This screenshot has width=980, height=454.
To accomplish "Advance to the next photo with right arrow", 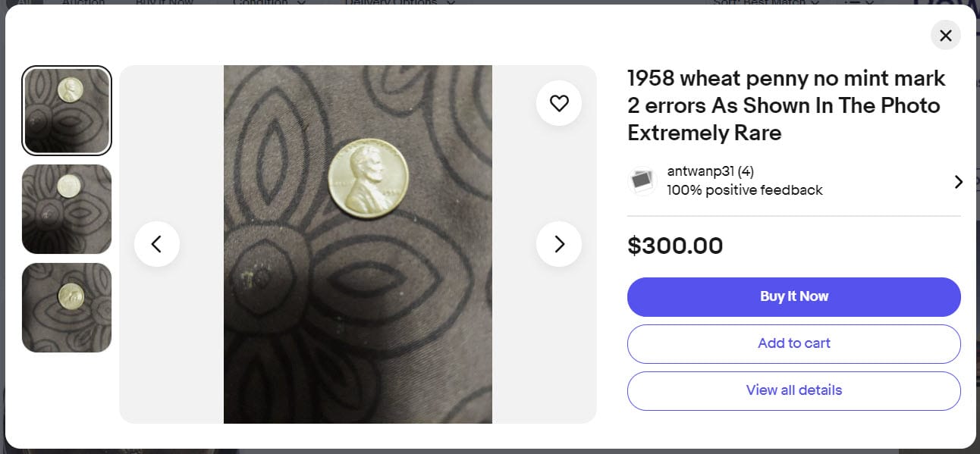I will (559, 244).
